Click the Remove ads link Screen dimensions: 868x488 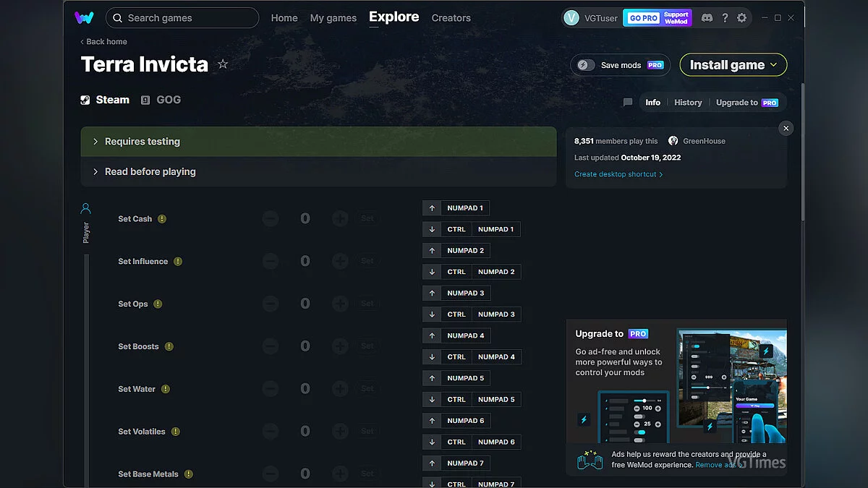pos(715,465)
